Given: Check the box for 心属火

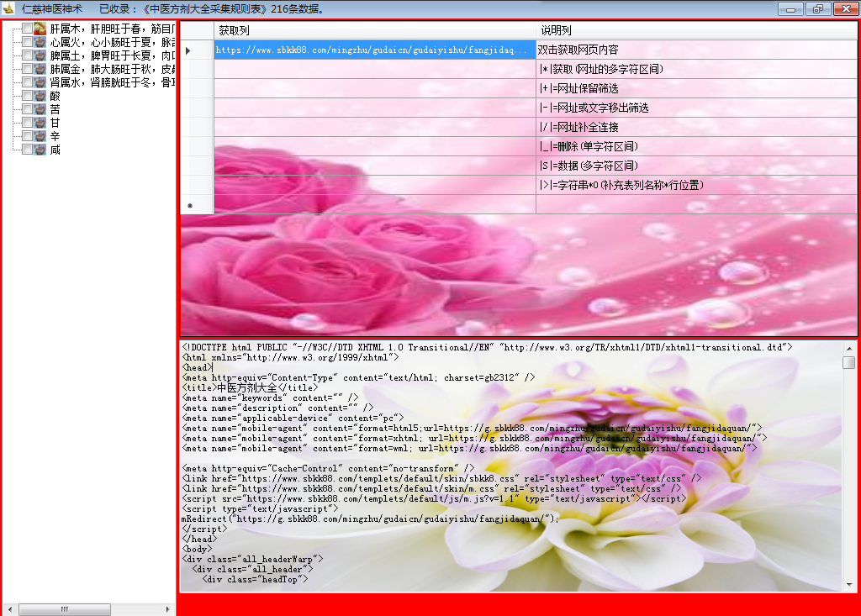Looking at the screenshot, I should pyautogui.click(x=27, y=42).
